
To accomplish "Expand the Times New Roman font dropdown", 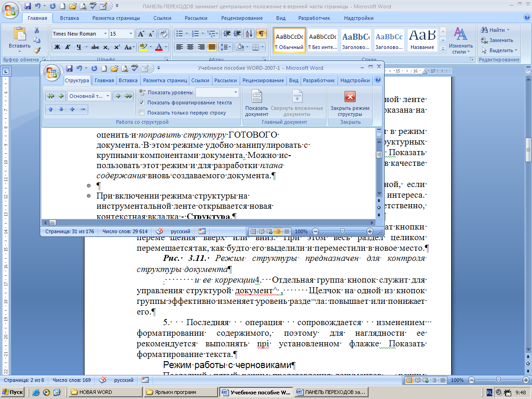I will point(105,34).
